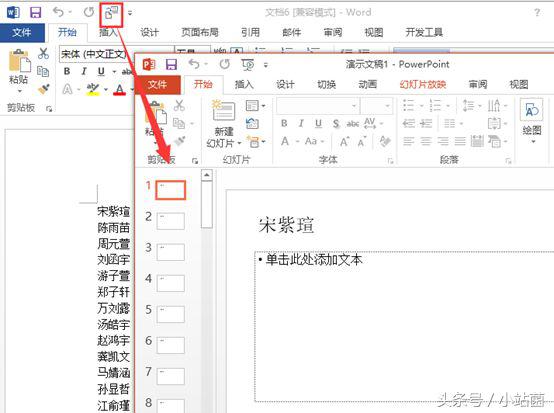554x413 pixels.
Task: Open Word quick access toolbar customize arrow
Action: click(x=130, y=13)
